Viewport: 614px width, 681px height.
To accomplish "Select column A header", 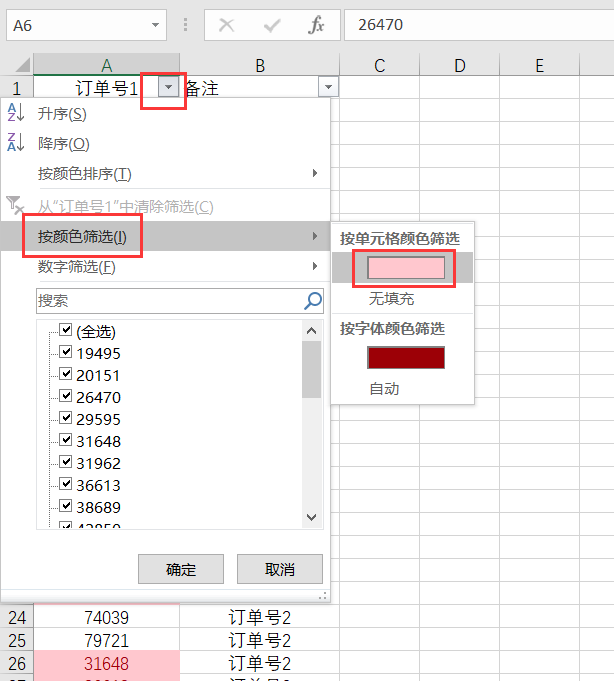I will click(106, 65).
